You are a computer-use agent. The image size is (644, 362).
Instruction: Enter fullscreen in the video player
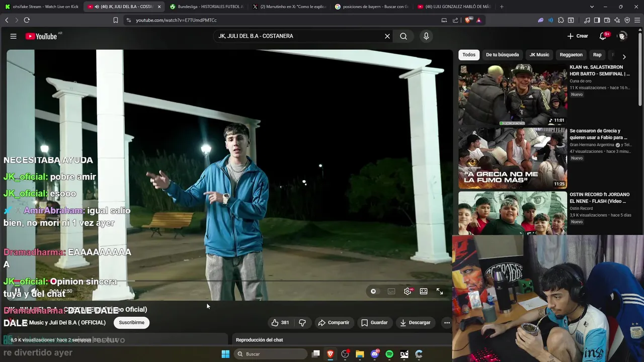pos(440,291)
